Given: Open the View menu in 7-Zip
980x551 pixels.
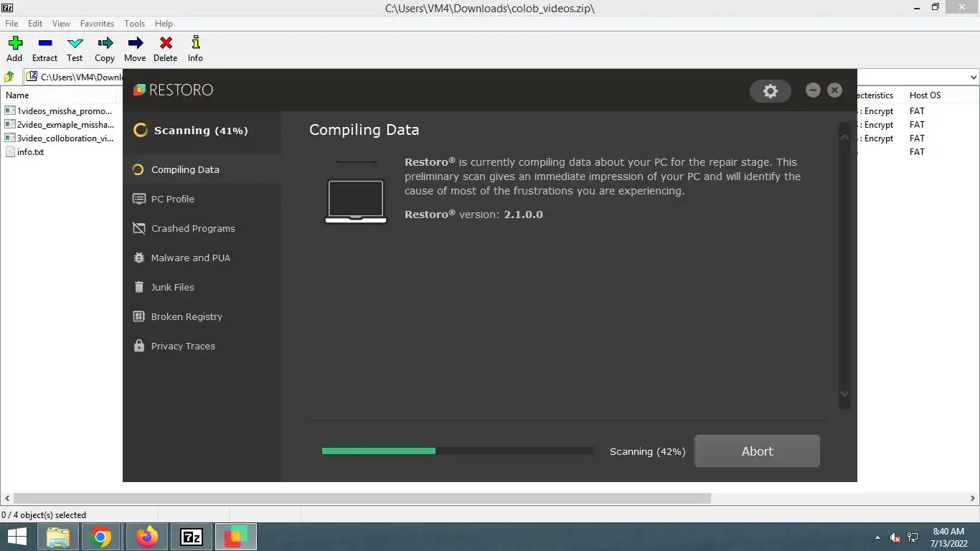Looking at the screenshot, I should point(61,24).
